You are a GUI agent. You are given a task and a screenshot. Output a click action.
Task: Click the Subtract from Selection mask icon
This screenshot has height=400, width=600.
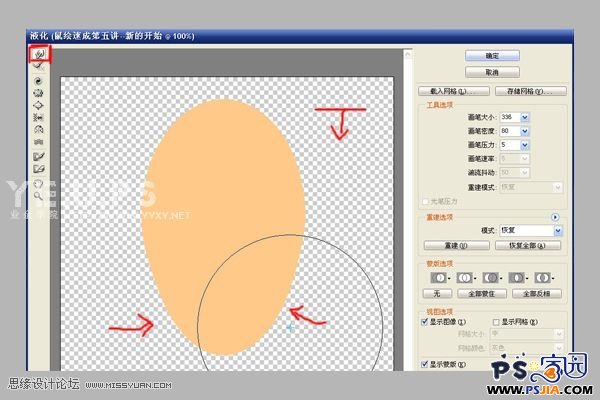(491, 278)
